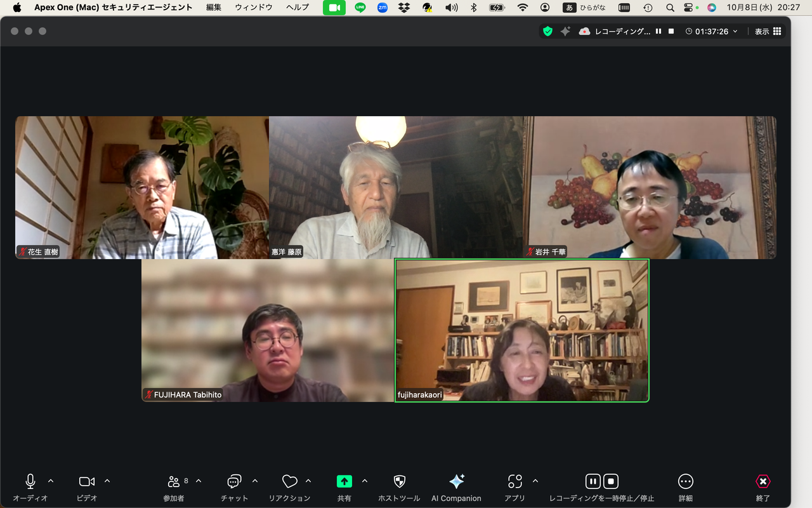This screenshot has width=812, height=508.
Task: Click the AI Companion sparkle in the top bar
Action: click(565, 31)
